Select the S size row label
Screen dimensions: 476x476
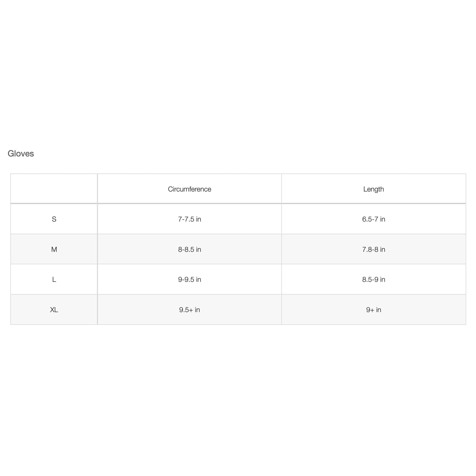point(54,219)
